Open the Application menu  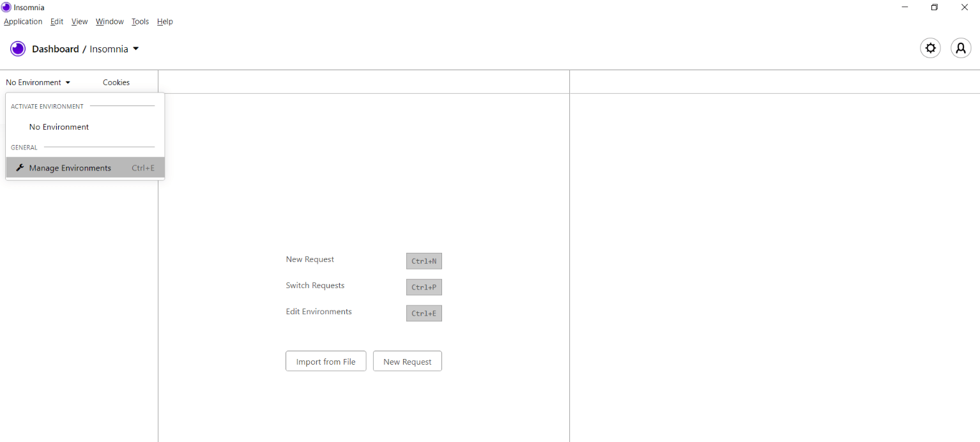click(x=23, y=22)
